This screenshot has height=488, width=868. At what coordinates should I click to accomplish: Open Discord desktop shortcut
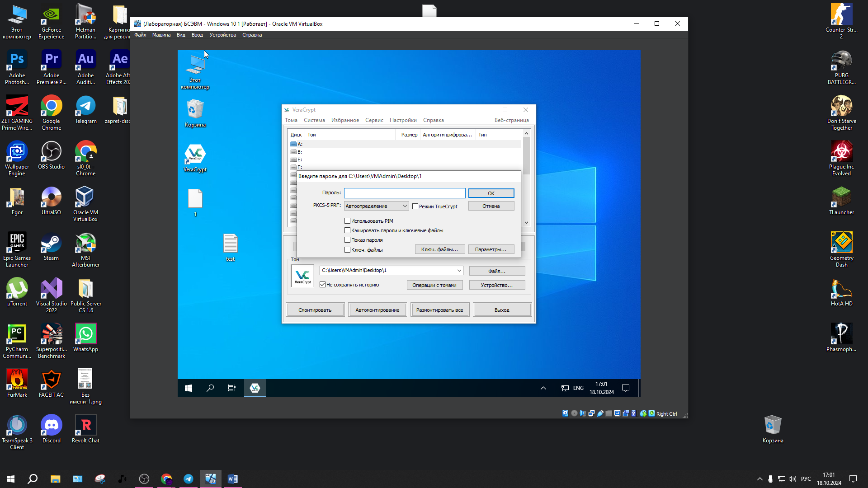coord(51,429)
